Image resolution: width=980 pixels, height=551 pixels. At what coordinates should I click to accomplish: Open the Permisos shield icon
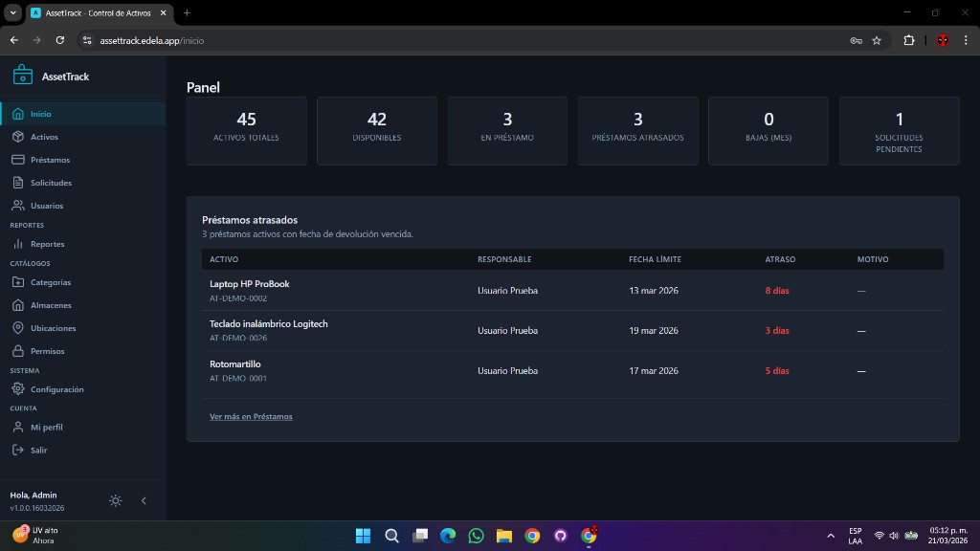pyautogui.click(x=17, y=351)
